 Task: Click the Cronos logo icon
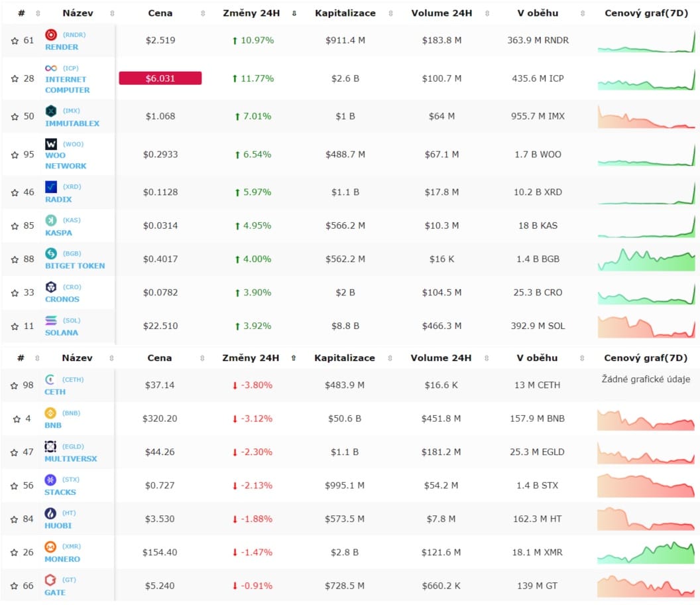[x=51, y=287]
